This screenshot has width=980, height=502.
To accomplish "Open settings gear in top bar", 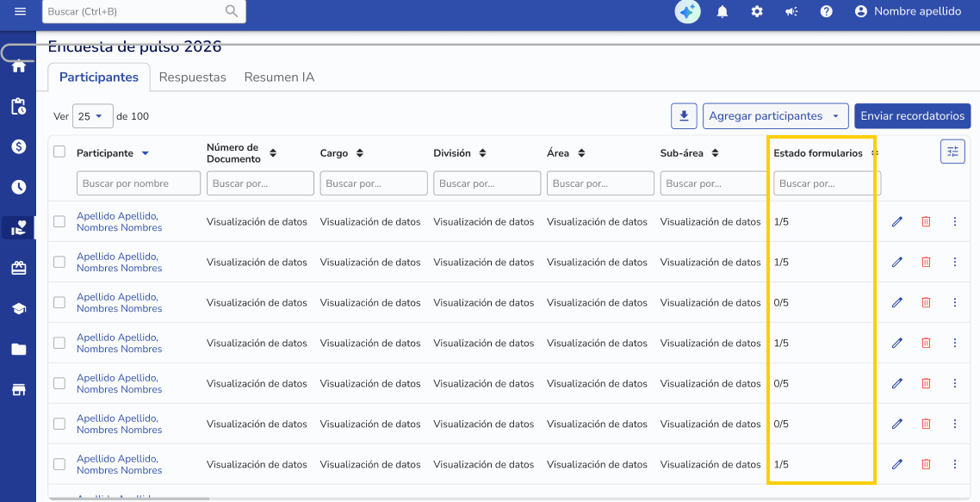I will 757,11.
